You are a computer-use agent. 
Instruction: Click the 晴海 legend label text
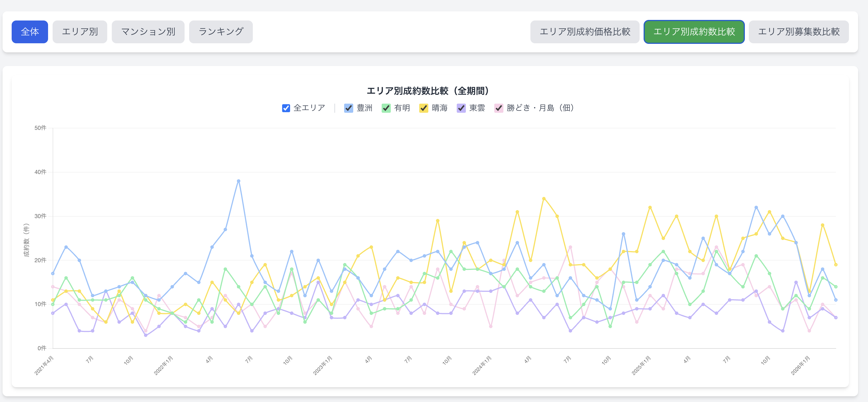439,108
